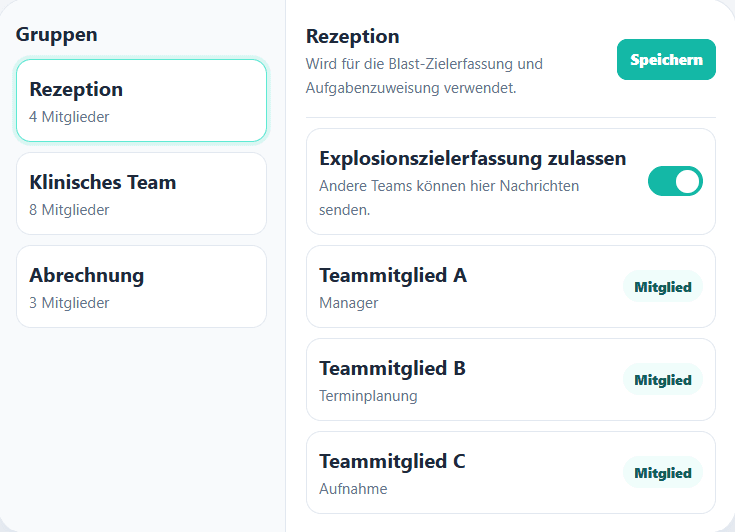Click the Gruppen sidebar heading
Screen dimensions: 735x532
[x=57, y=35]
